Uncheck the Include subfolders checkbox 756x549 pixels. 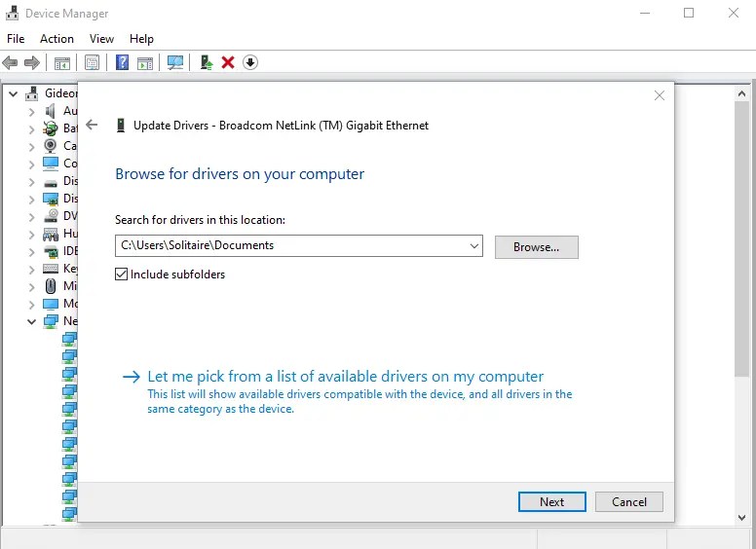121,274
